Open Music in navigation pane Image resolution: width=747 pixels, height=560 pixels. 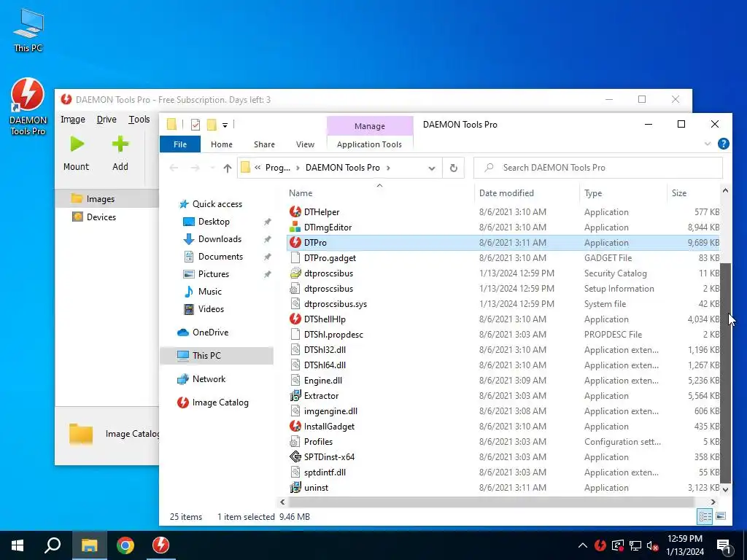(209, 292)
